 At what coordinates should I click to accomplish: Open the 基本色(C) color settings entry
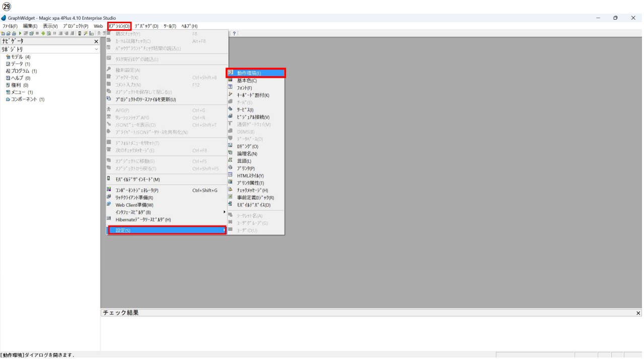247,80
